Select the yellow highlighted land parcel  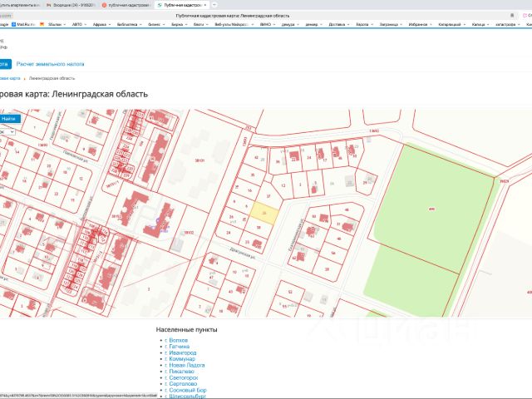pos(264,213)
